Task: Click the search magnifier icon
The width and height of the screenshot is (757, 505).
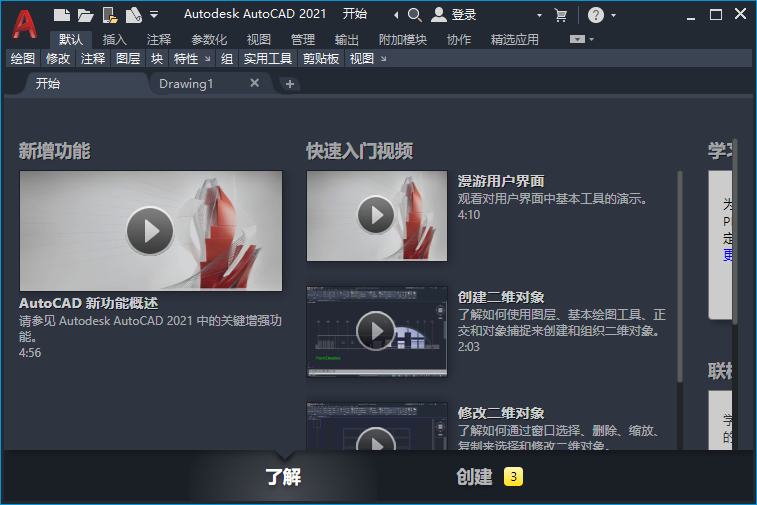Action: [414, 15]
